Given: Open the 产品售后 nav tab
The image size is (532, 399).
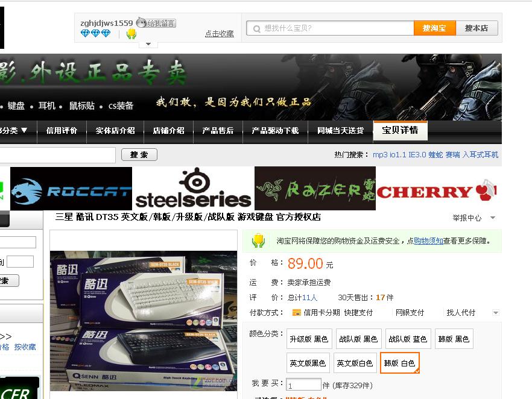Looking at the screenshot, I should (x=218, y=131).
